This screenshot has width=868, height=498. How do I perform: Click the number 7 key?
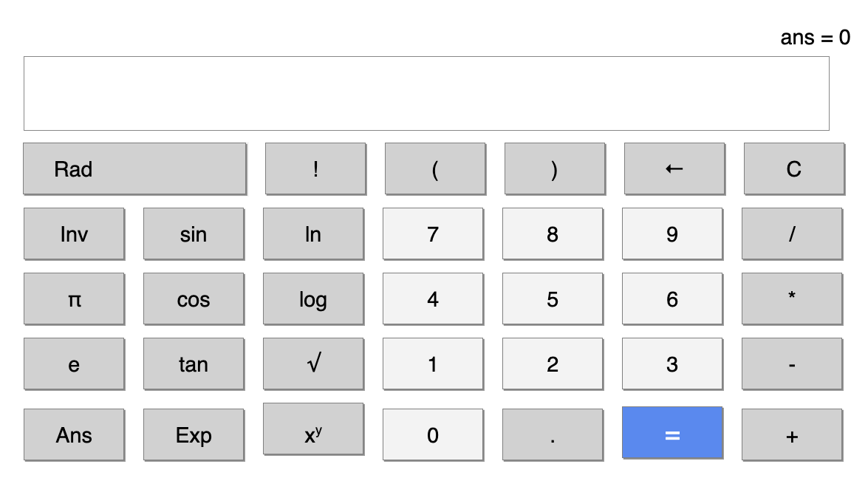pos(433,234)
